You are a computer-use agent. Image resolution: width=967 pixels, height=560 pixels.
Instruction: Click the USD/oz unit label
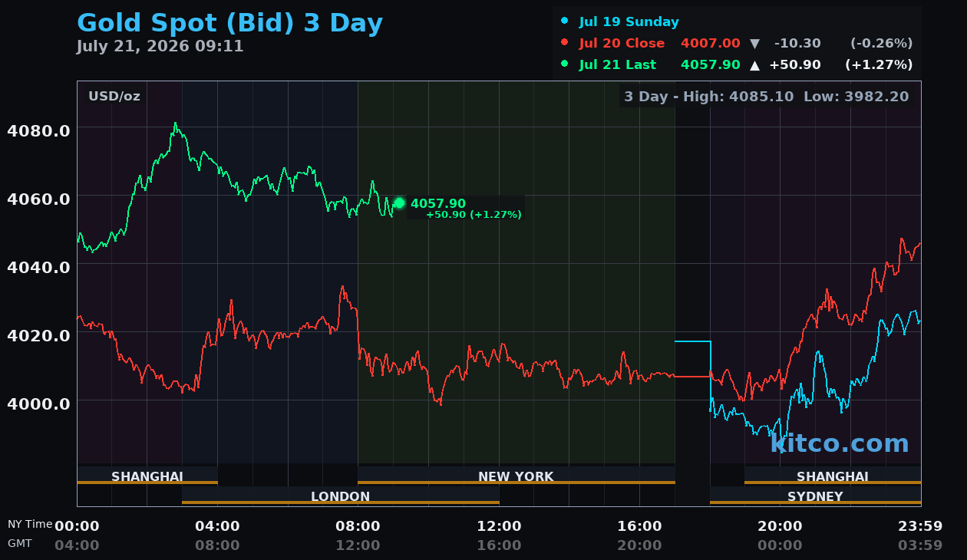click(x=114, y=97)
